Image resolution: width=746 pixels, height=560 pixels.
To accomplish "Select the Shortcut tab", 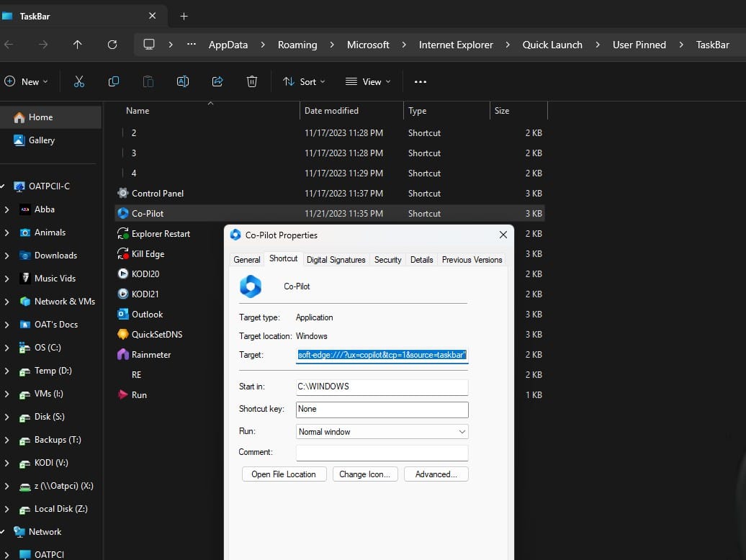I will [283, 258].
